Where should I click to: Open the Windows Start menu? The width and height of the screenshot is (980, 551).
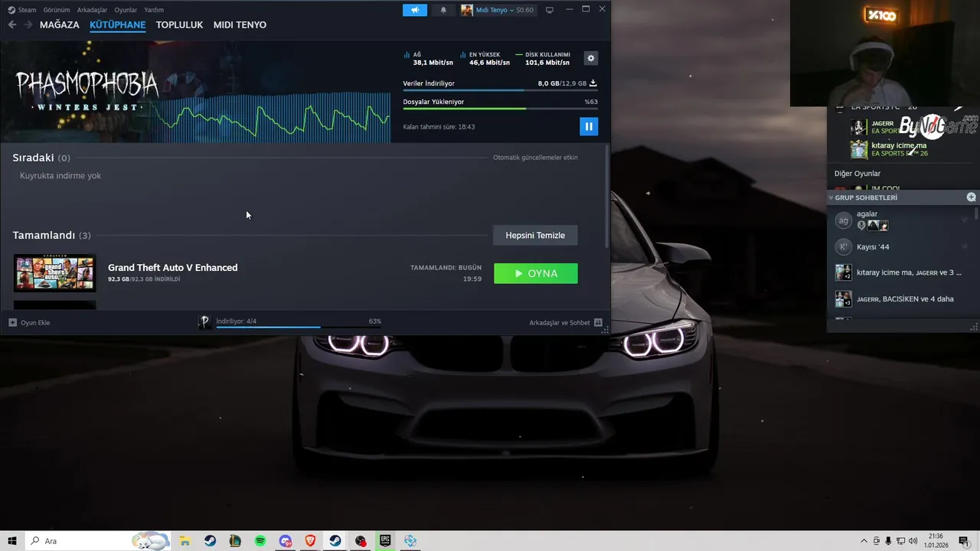pyautogui.click(x=12, y=541)
